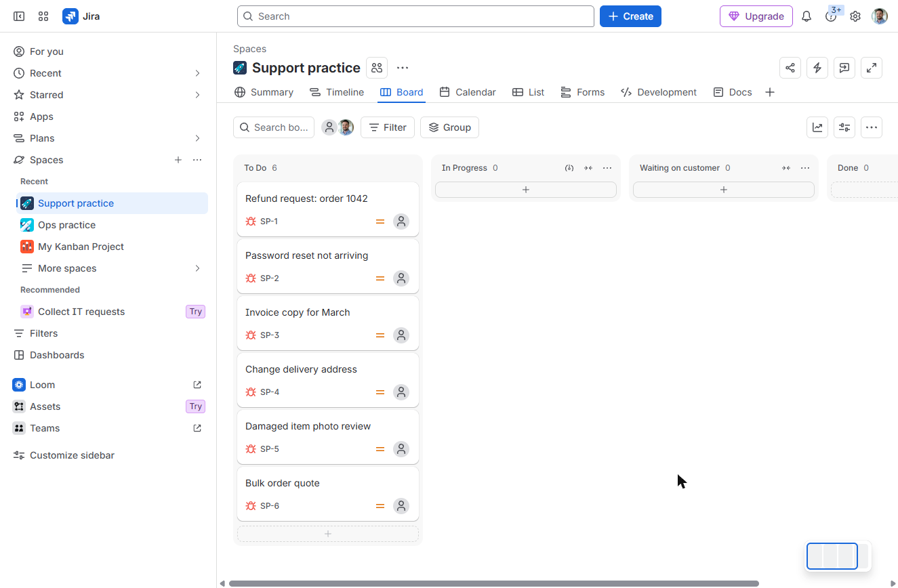Open the Filter dropdown on the board

[x=388, y=127]
